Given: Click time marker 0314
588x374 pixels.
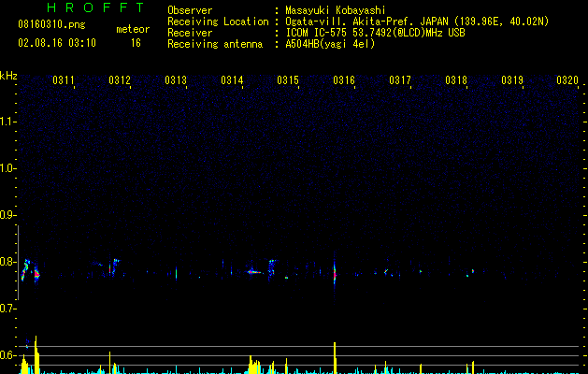Looking at the screenshot, I should (x=232, y=80).
